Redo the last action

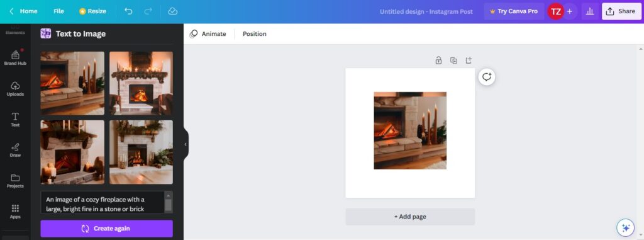click(x=148, y=11)
